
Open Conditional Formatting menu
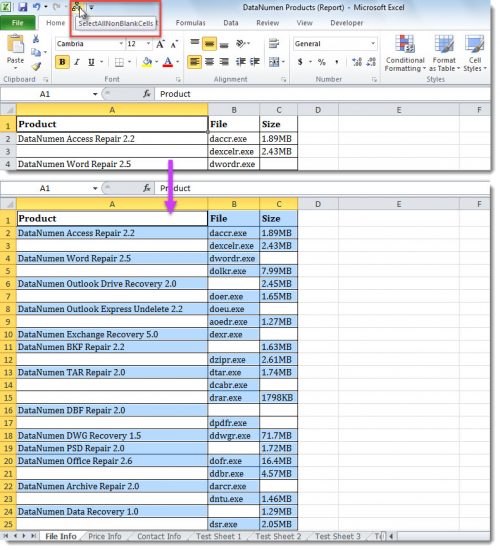[405, 53]
